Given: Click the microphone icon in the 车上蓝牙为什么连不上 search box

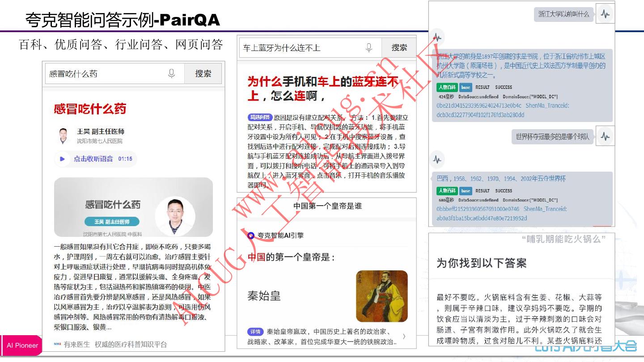Looking at the screenshot, I should tap(369, 48).
